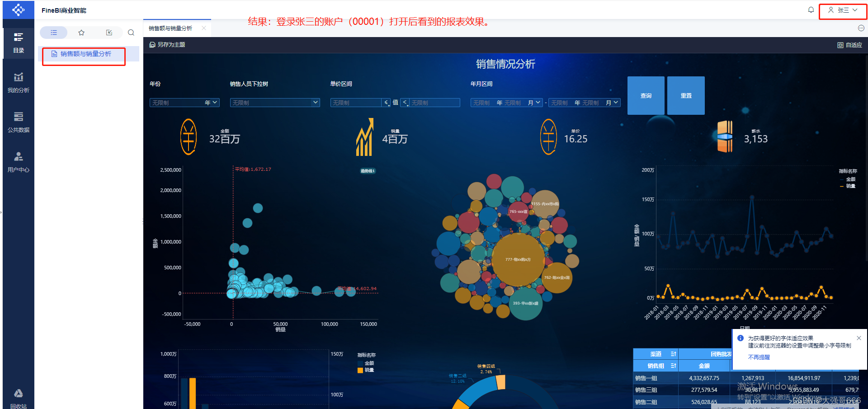Click the 金额 yen KPI icon
The height and width of the screenshot is (409, 868).
pos(189,136)
